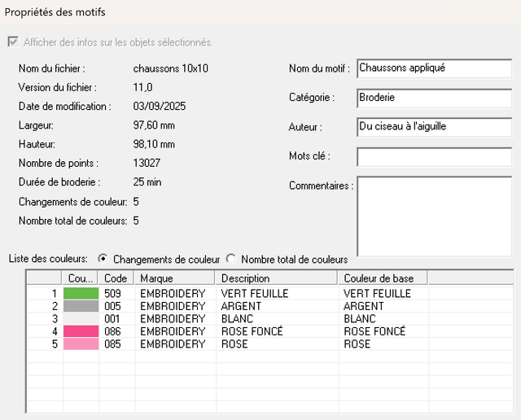The height and width of the screenshot is (420, 521).
Task: Click the 'Auteur' input field
Action: point(434,127)
